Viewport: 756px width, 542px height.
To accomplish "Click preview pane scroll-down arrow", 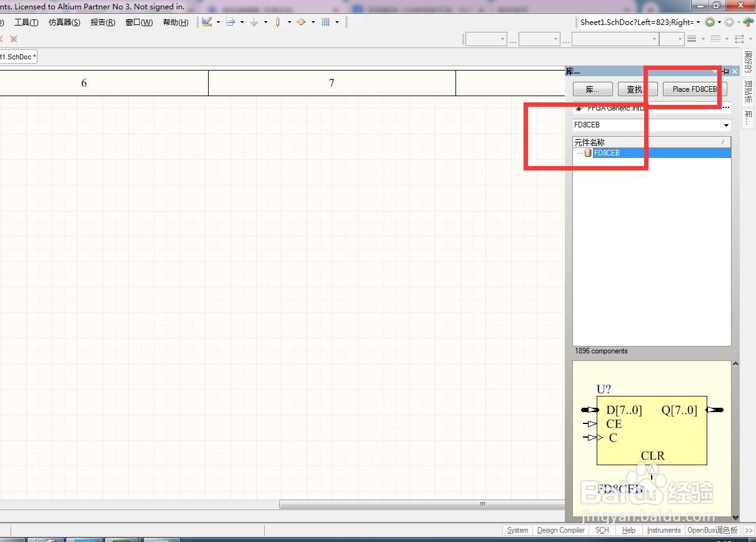I will point(735,517).
